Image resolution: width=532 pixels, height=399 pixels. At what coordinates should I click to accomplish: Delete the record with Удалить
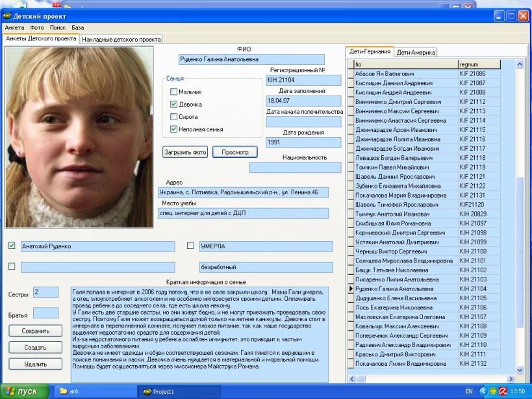coord(36,364)
